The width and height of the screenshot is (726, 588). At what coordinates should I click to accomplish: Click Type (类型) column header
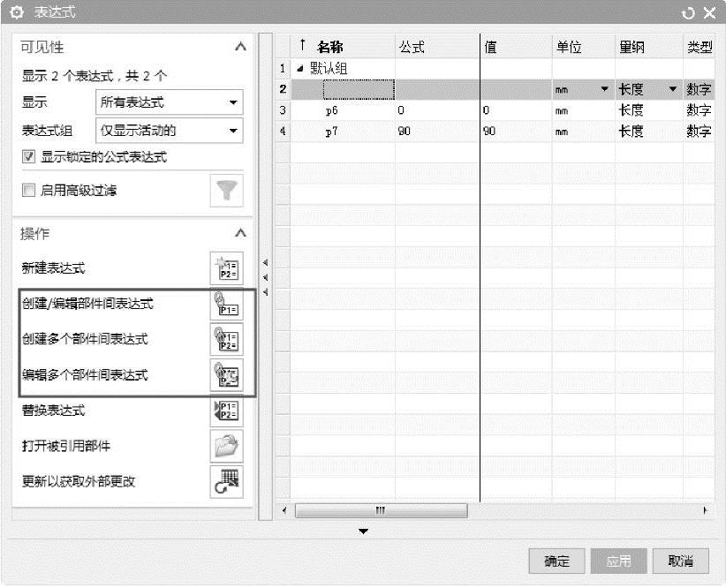(x=699, y=47)
